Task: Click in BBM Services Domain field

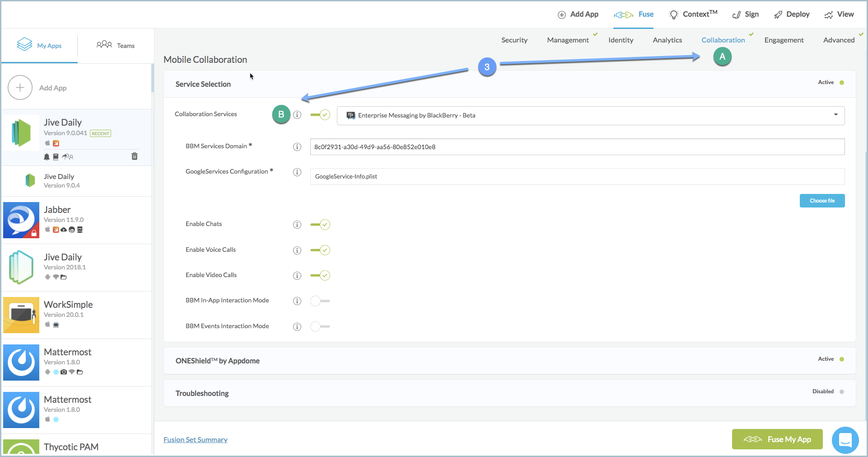Action: 577,147
